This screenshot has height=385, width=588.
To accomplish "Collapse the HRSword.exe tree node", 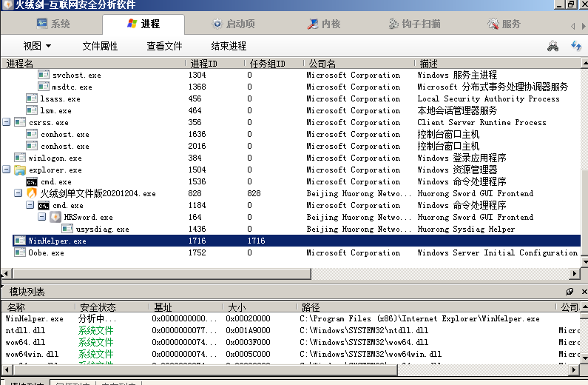I will tap(42, 217).
